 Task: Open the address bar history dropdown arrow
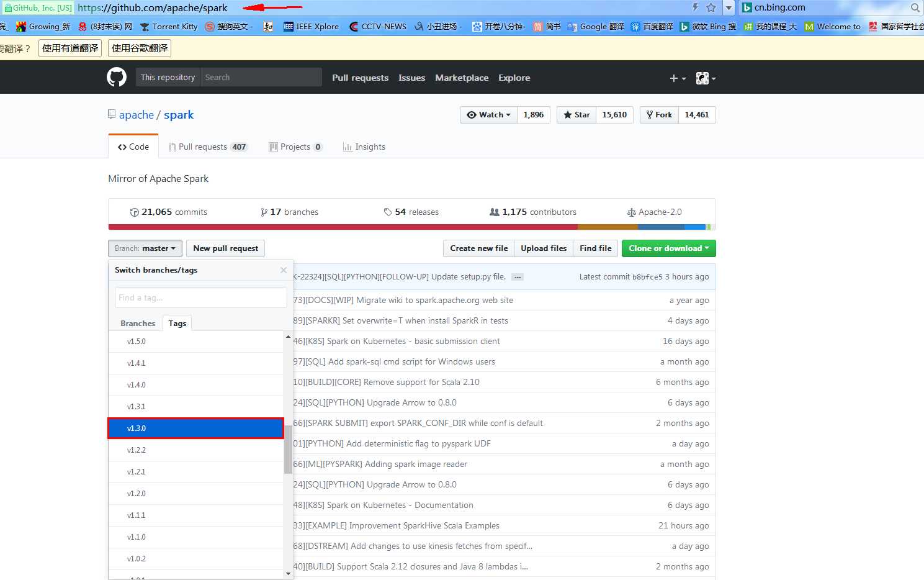pos(729,7)
